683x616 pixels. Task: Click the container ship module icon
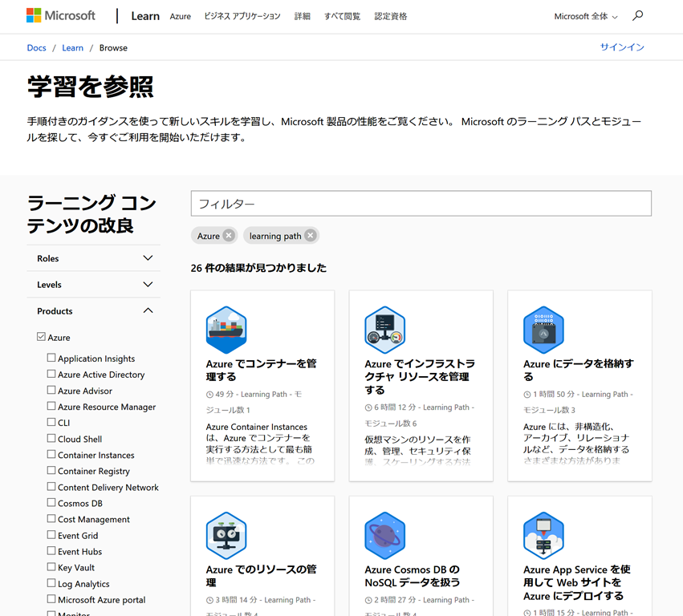click(226, 330)
